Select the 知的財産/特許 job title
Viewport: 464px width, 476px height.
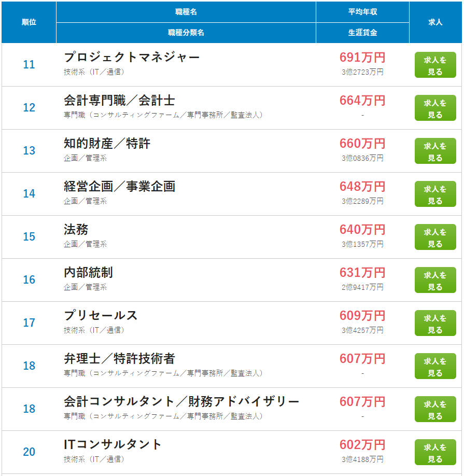pos(107,143)
